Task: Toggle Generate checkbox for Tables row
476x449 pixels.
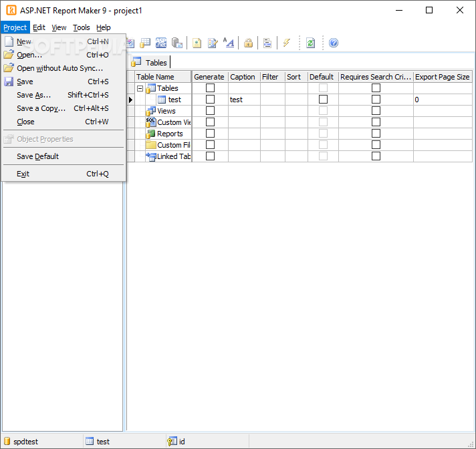Action: [210, 88]
